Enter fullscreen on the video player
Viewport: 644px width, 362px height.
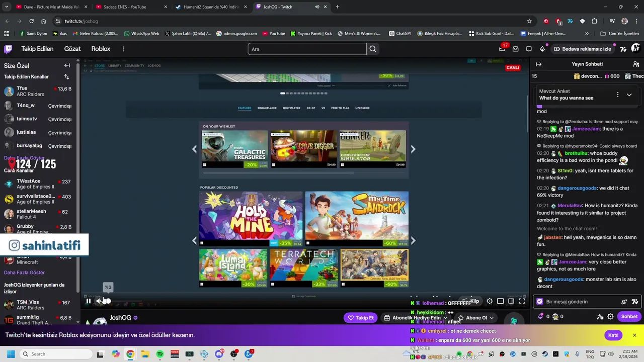[x=522, y=301]
